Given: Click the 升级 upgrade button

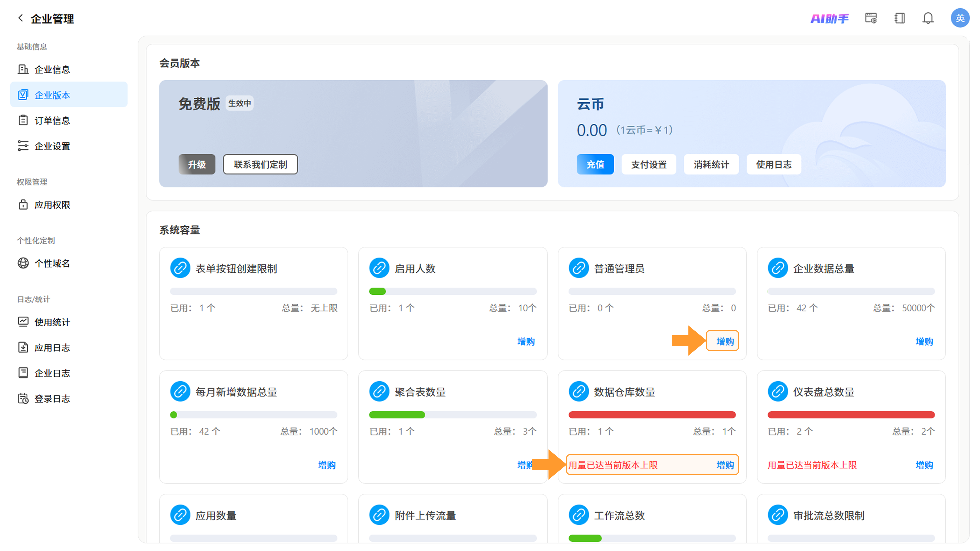Looking at the screenshot, I should 197,164.
